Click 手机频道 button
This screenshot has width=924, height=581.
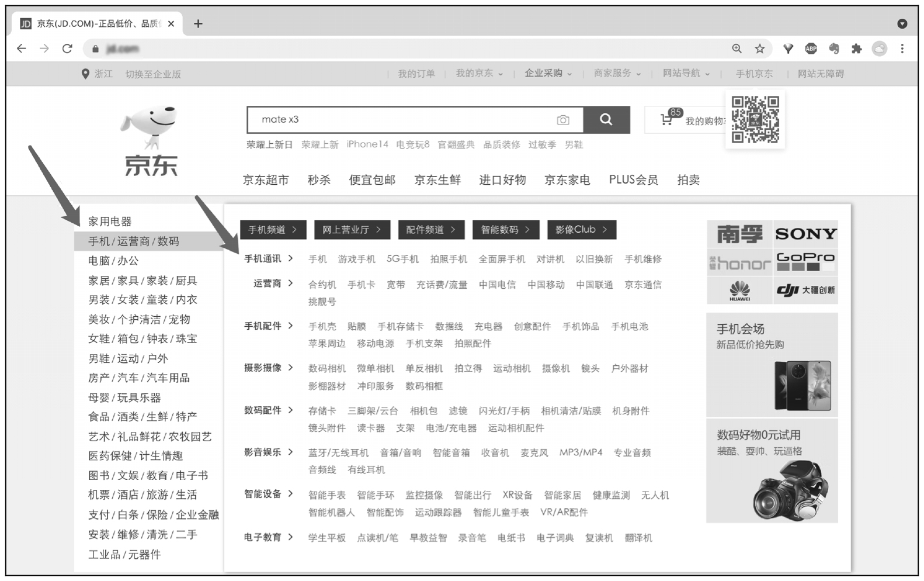273,230
